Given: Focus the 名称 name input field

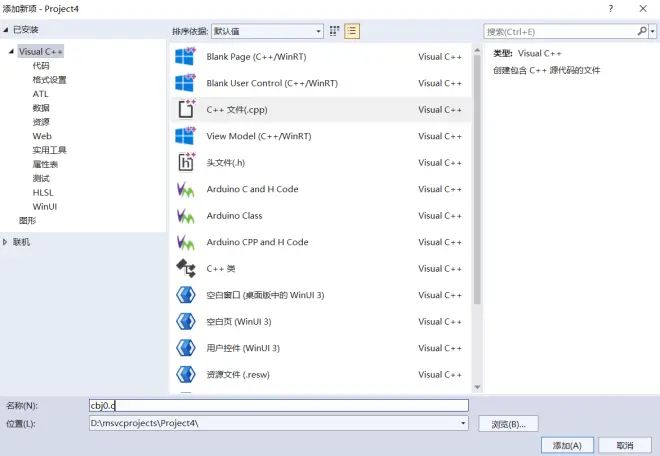Looking at the screenshot, I should pos(279,405).
